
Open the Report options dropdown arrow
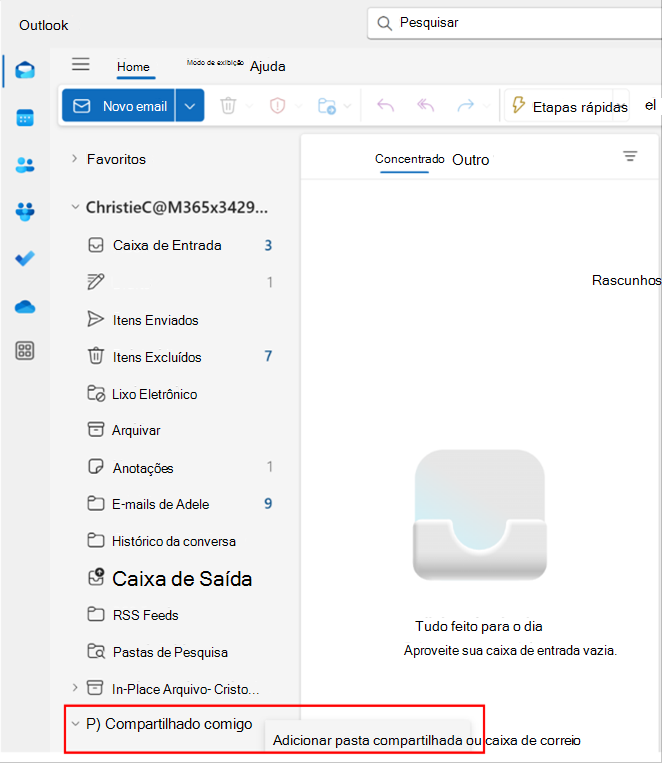(299, 106)
